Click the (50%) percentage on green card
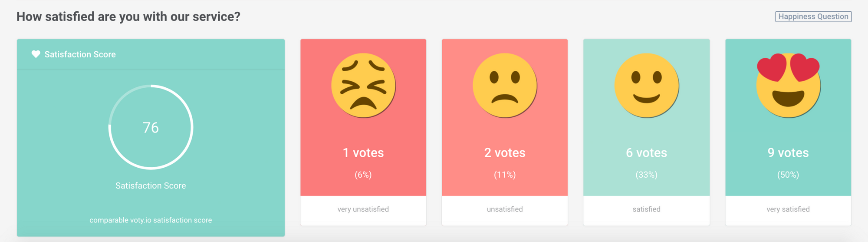Viewport: 868px width, 242px height. pyautogui.click(x=788, y=175)
